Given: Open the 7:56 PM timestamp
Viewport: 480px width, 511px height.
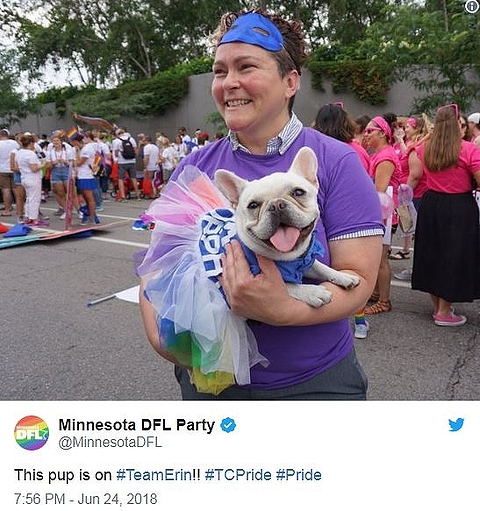Looking at the screenshot, I should pos(39,499).
